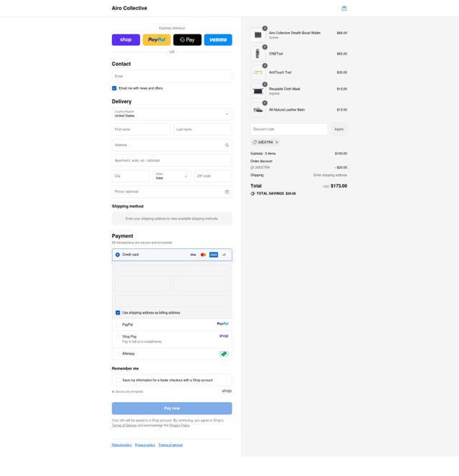This screenshot has height=476, width=459.
Task: Click the Reusable Cloth Mask thumbnail
Action: [x=258, y=91]
